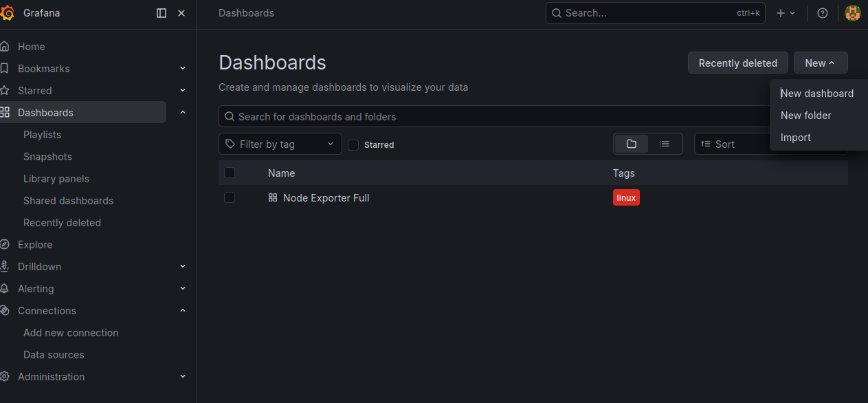Viewport: 868px width, 403px height.
Task: Click the plus icon in the top bar
Action: pyautogui.click(x=781, y=13)
